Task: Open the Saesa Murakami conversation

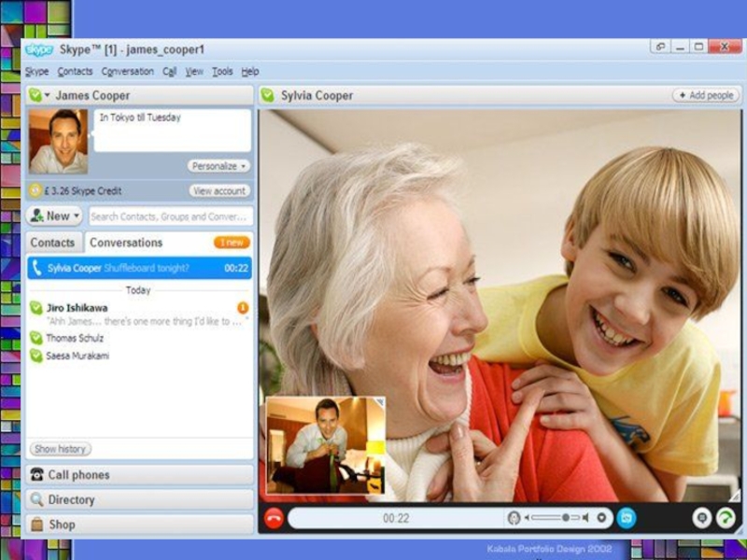Action: coord(139,356)
